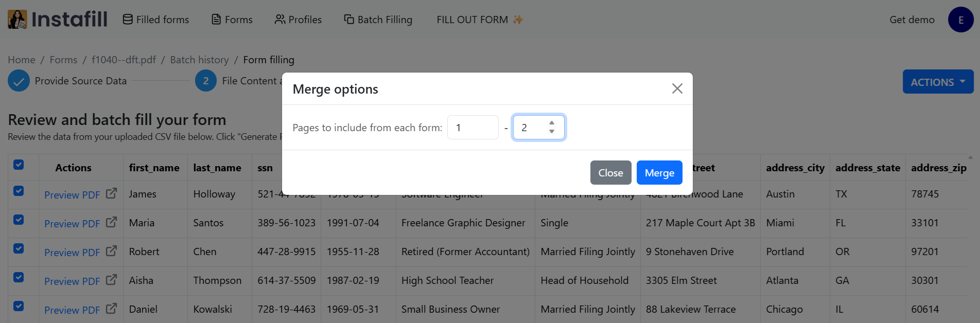Click the Instafill logo
This screenshot has height=323, width=980.
(58, 20)
